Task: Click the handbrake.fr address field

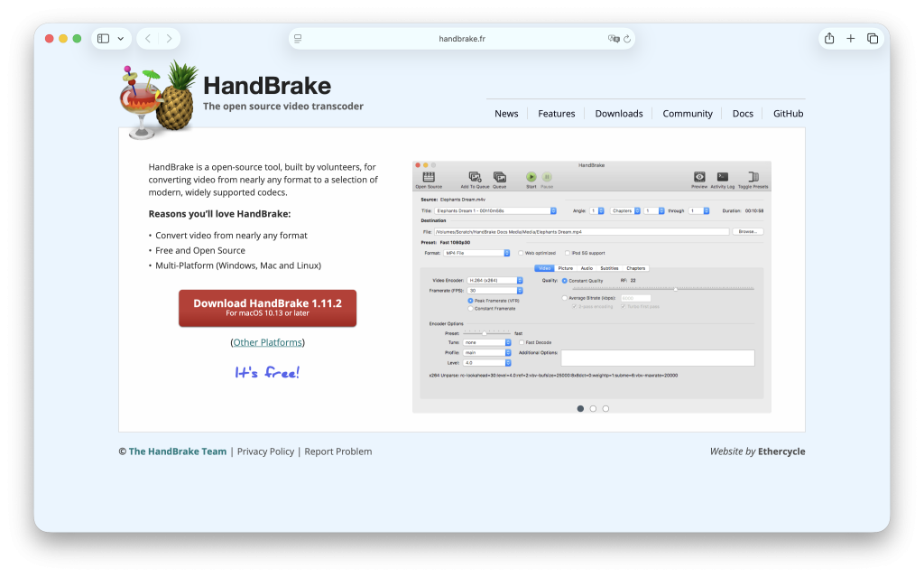Action: click(461, 38)
